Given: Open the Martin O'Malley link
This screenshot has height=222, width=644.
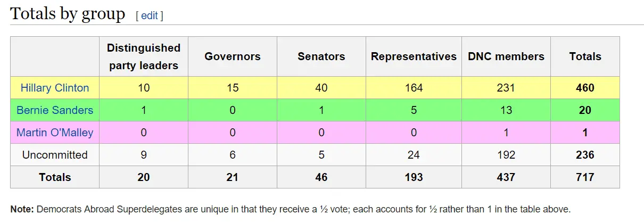Looking at the screenshot, I should (55, 133).
